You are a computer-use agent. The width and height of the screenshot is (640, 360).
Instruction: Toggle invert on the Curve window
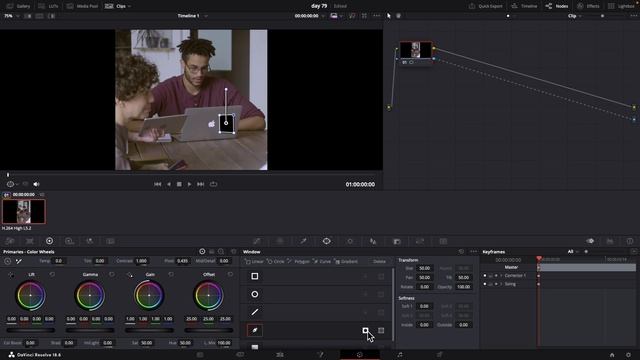(x=365, y=330)
